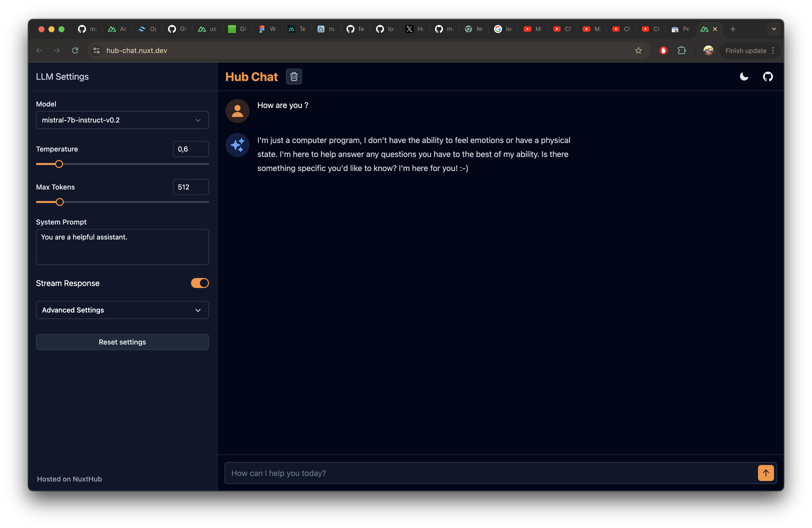
Task: Send a message with the arrow button
Action: (765, 473)
